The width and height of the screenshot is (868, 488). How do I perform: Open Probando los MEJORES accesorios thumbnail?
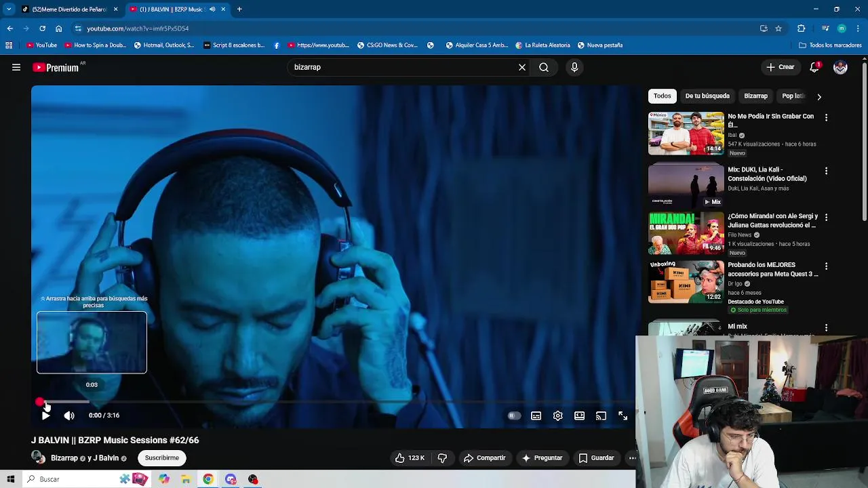(686, 282)
